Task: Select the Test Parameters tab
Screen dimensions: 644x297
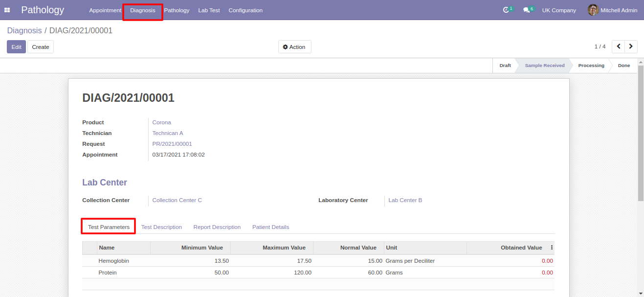Action: tap(109, 227)
